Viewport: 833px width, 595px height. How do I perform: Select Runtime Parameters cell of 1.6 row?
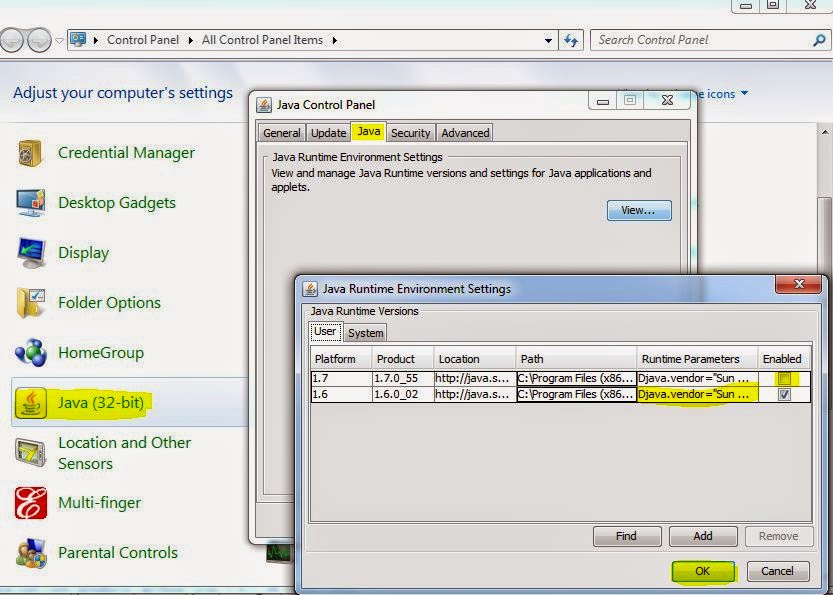pyautogui.click(x=697, y=394)
